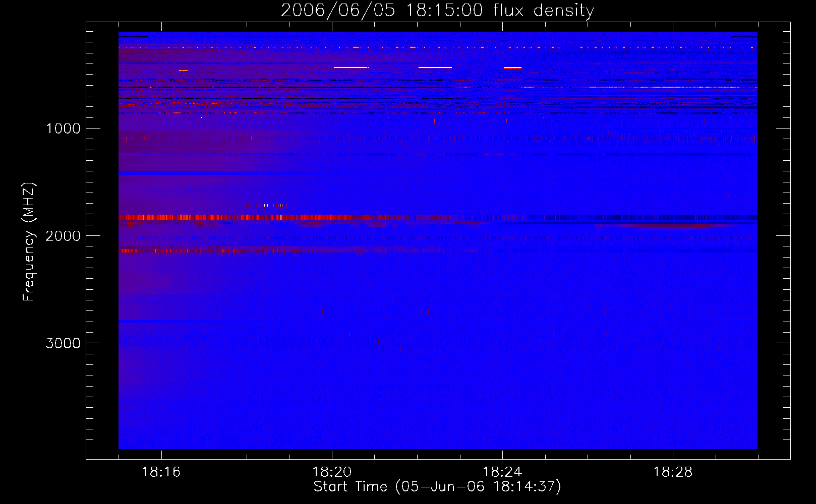Click the 18:16 time tick label
The width and height of the screenshot is (816, 504).
tap(161, 472)
